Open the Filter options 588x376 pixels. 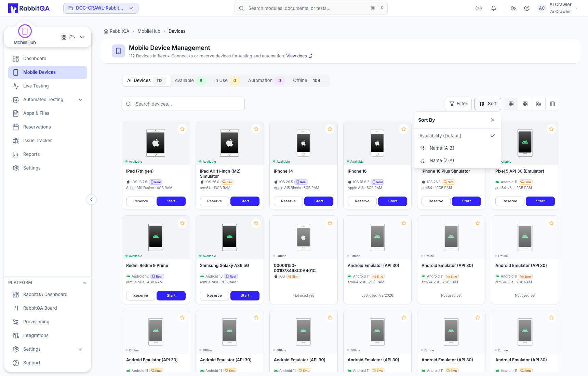point(458,104)
